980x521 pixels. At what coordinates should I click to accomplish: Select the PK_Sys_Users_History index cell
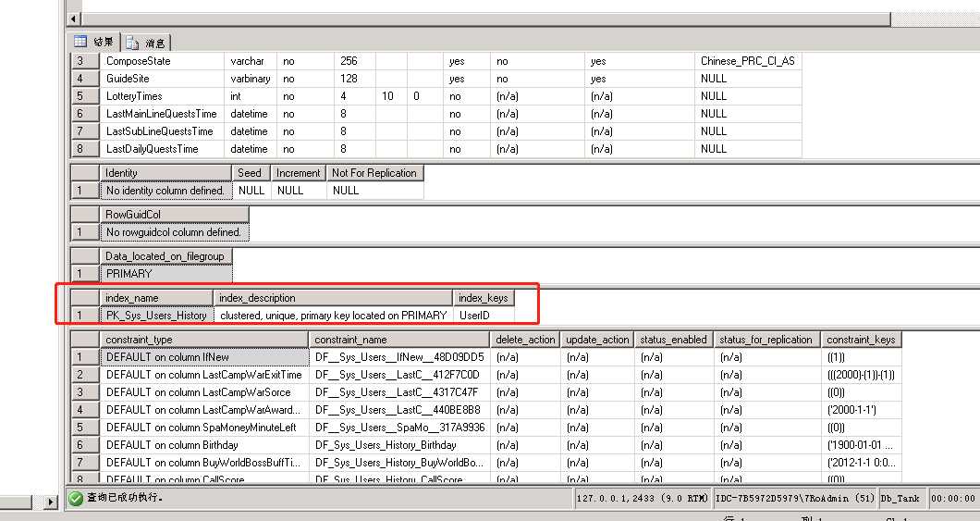(x=156, y=316)
